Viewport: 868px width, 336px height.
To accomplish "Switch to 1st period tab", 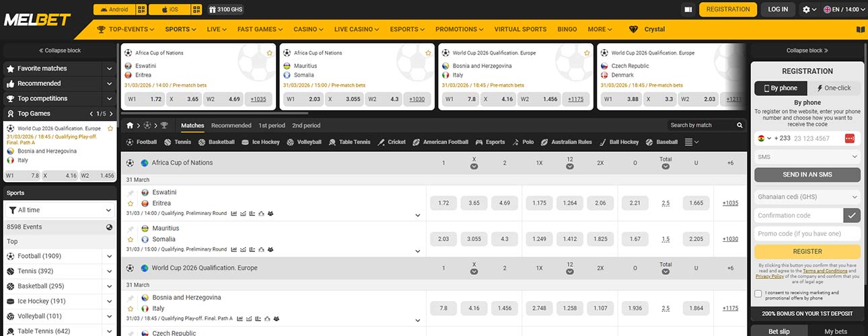I will pyautogui.click(x=272, y=126).
